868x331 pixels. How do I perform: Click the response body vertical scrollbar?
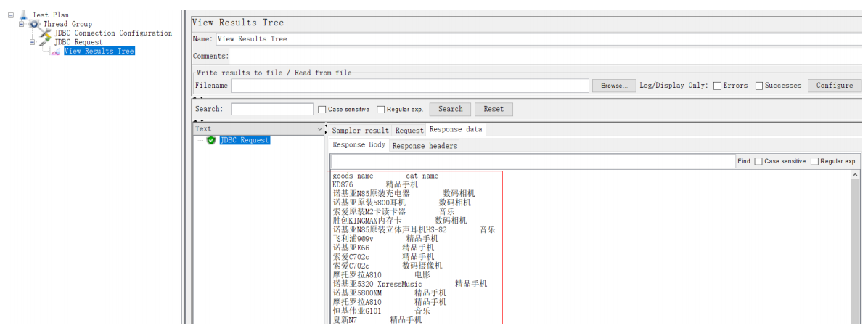[x=855, y=249]
